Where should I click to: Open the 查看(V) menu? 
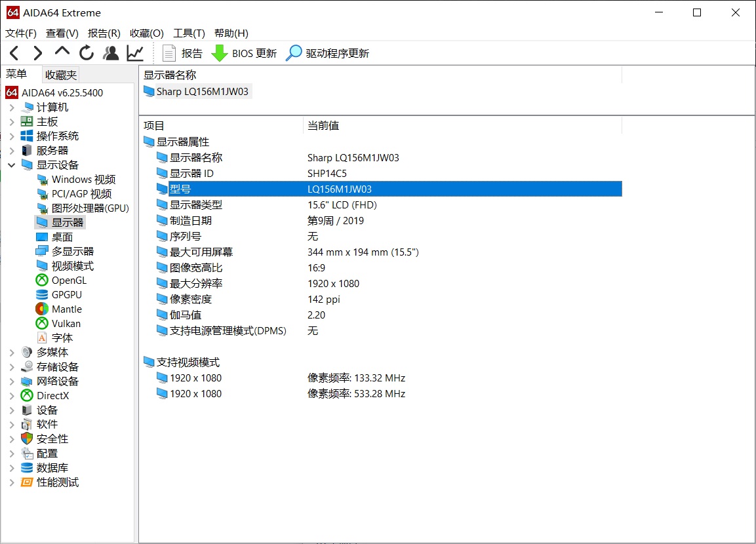[x=62, y=33]
